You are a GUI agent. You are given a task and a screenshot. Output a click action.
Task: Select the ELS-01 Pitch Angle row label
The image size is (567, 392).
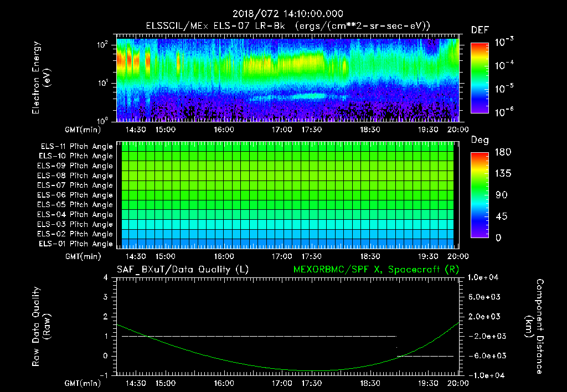[76, 244]
